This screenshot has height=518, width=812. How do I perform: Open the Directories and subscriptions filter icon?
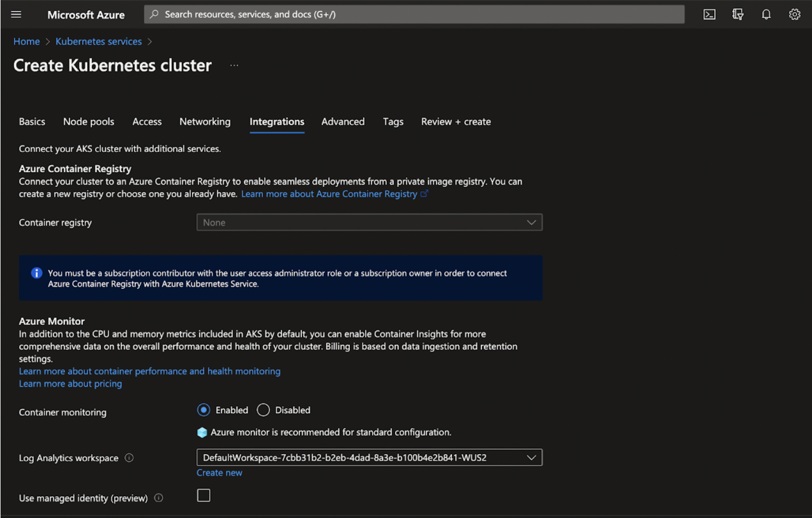[x=738, y=15]
